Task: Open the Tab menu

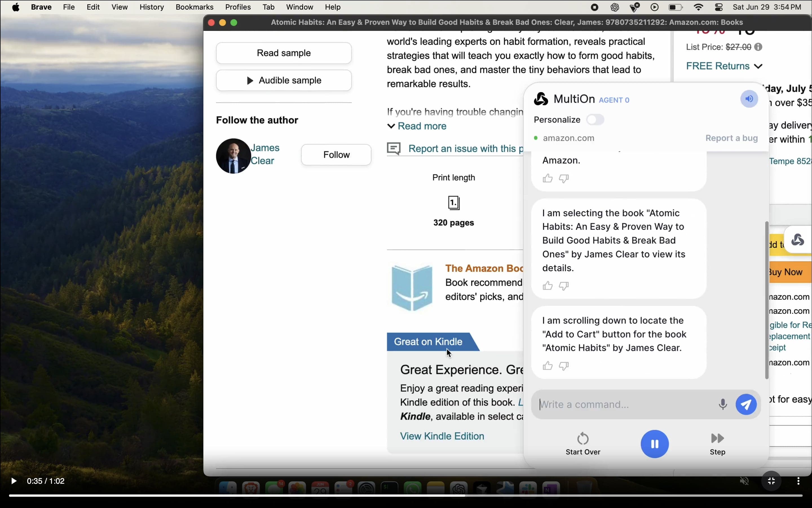Action: click(x=268, y=7)
